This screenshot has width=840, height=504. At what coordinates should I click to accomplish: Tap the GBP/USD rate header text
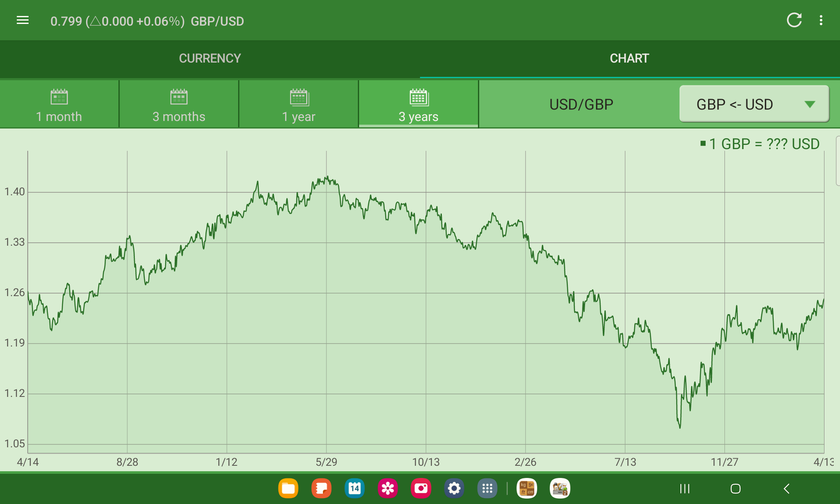(x=147, y=21)
